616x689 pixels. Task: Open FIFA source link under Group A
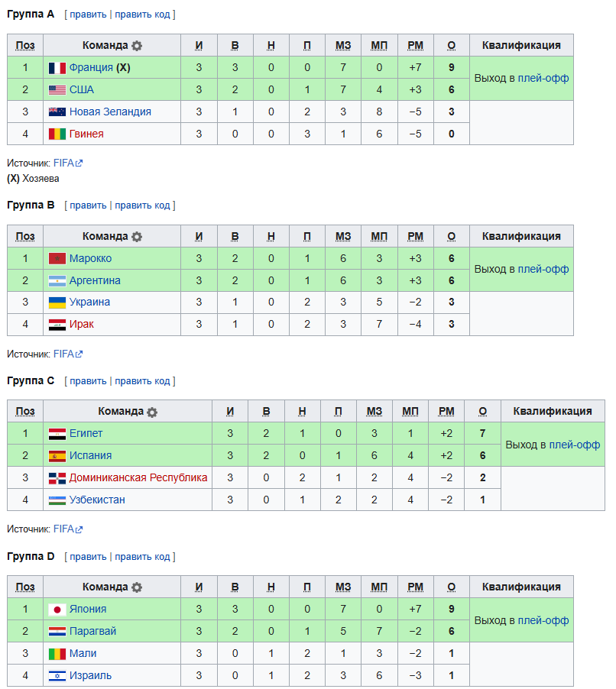click(x=68, y=163)
